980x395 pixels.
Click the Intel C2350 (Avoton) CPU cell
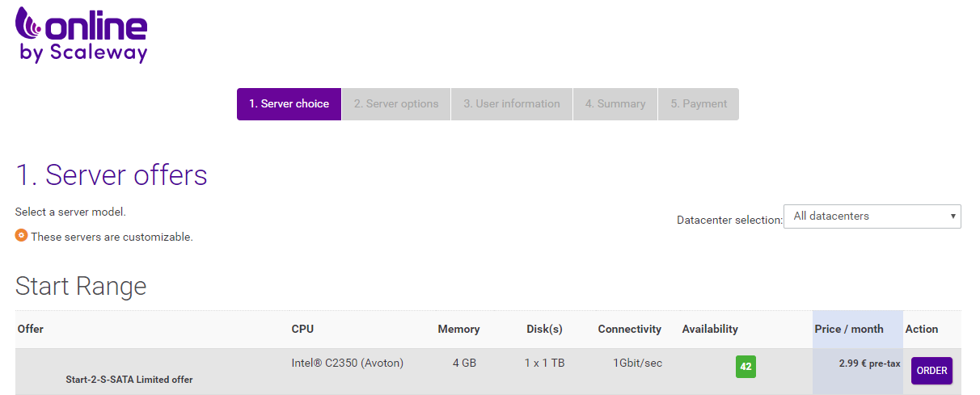point(347,363)
